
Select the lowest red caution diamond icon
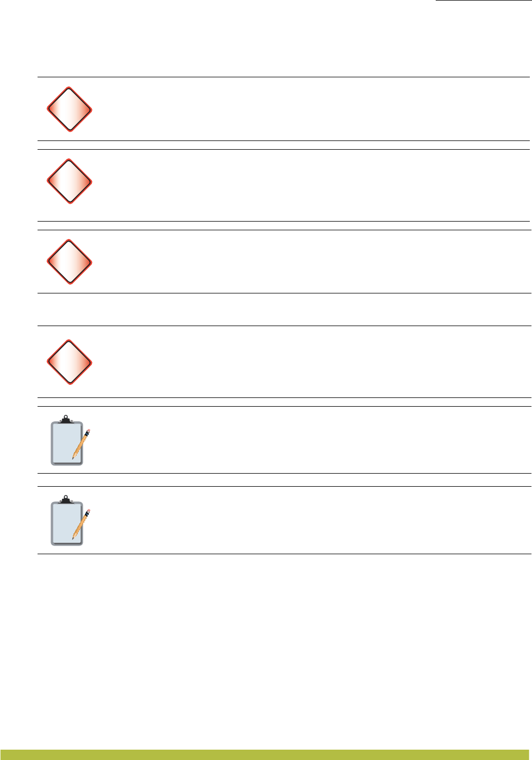[70, 363]
